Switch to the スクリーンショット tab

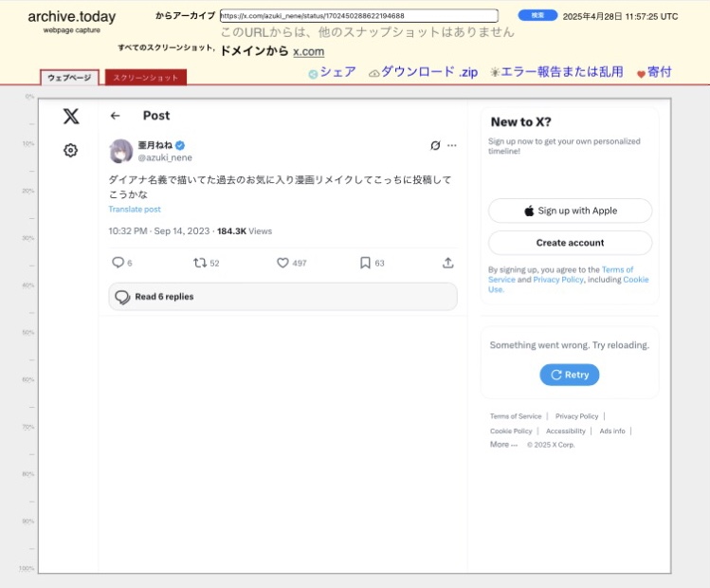[146, 78]
